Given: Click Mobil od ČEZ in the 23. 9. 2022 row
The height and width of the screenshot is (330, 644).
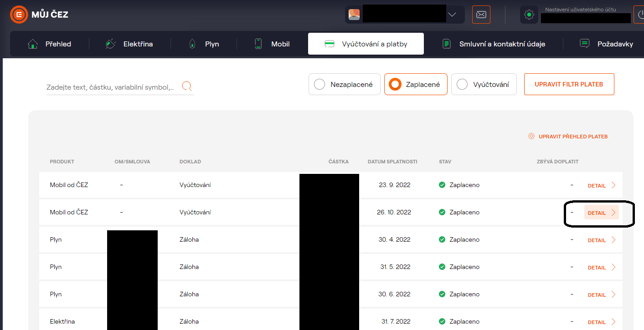Looking at the screenshot, I should point(69,185).
